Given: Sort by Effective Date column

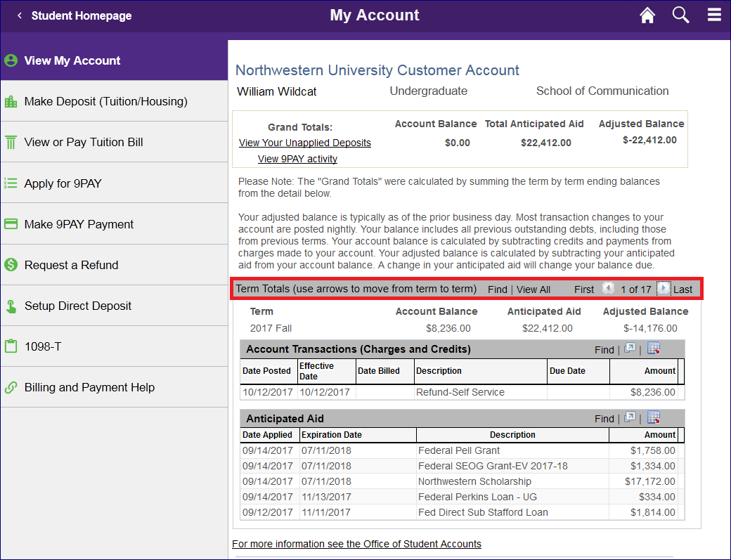Looking at the screenshot, I should pos(316,371).
